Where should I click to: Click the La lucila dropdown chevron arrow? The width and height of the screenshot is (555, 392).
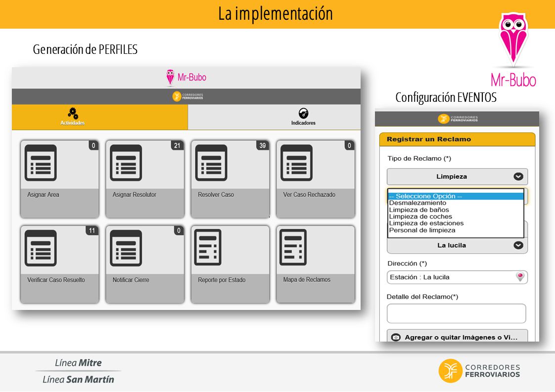[518, 245]
